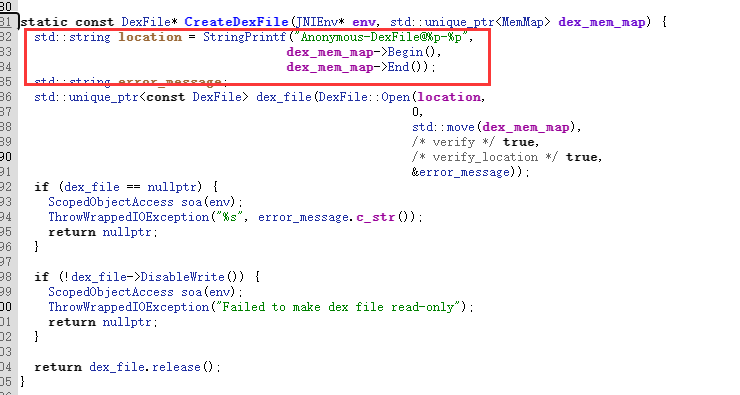Click true after the verify_location comment
The height and width of the screenshot is (395, 740).
581,158
